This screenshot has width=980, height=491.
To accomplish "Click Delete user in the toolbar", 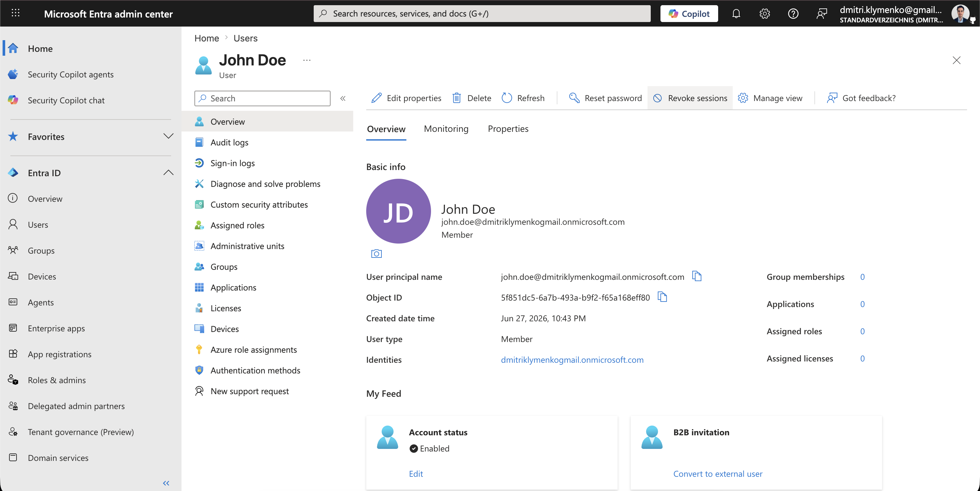I will coord(472,98).
